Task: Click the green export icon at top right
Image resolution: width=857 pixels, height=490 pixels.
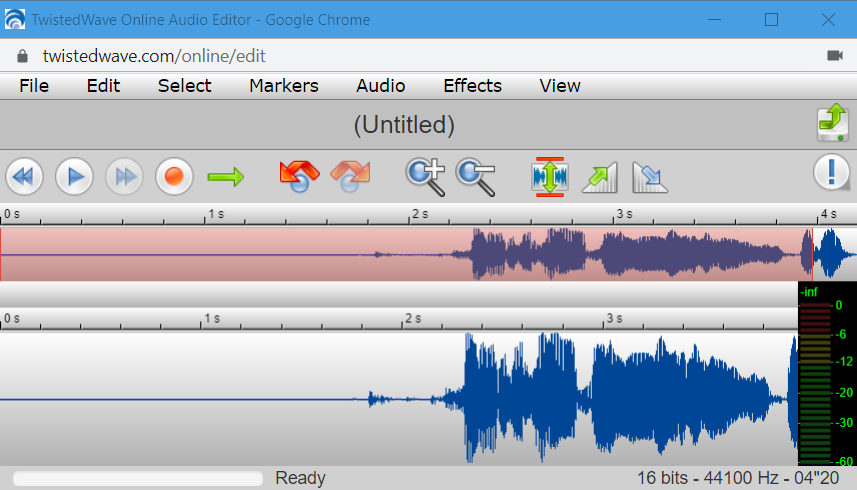Action: point(831,123)
